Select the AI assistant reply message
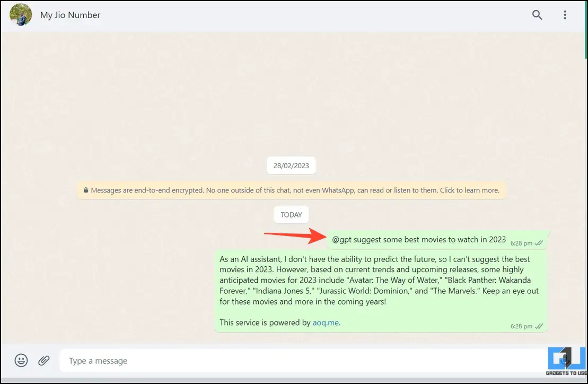This screenshot has height=384, width=588. click(x=381, y=291)
